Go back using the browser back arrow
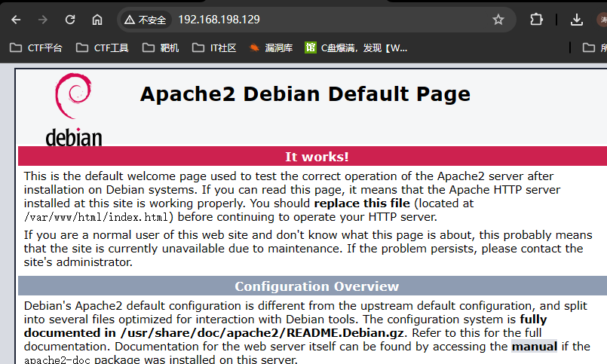Viewport: 607px width, 364px height. pos(16,20)
